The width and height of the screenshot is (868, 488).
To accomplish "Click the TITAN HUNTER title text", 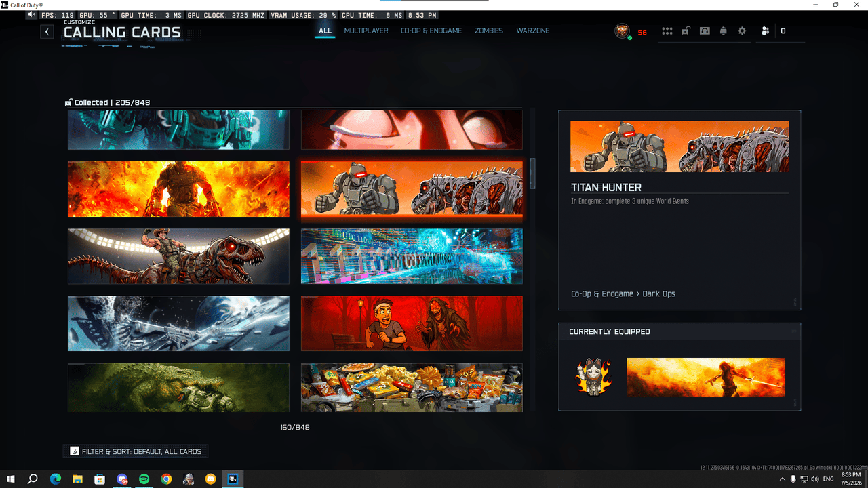I will click(x=606, y=187).
